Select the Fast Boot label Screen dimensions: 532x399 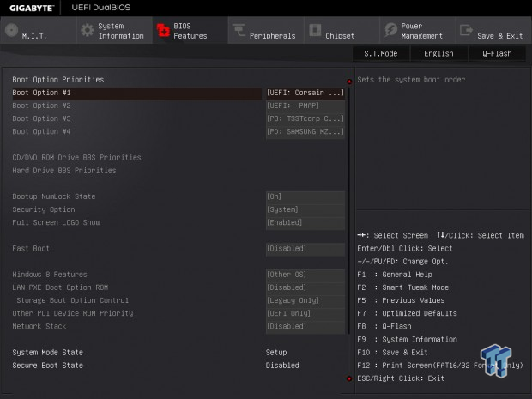click(31, 249)
